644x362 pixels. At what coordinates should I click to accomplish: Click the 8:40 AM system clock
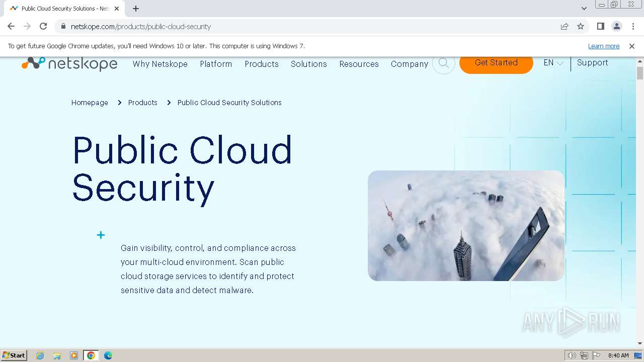point(618,355)
